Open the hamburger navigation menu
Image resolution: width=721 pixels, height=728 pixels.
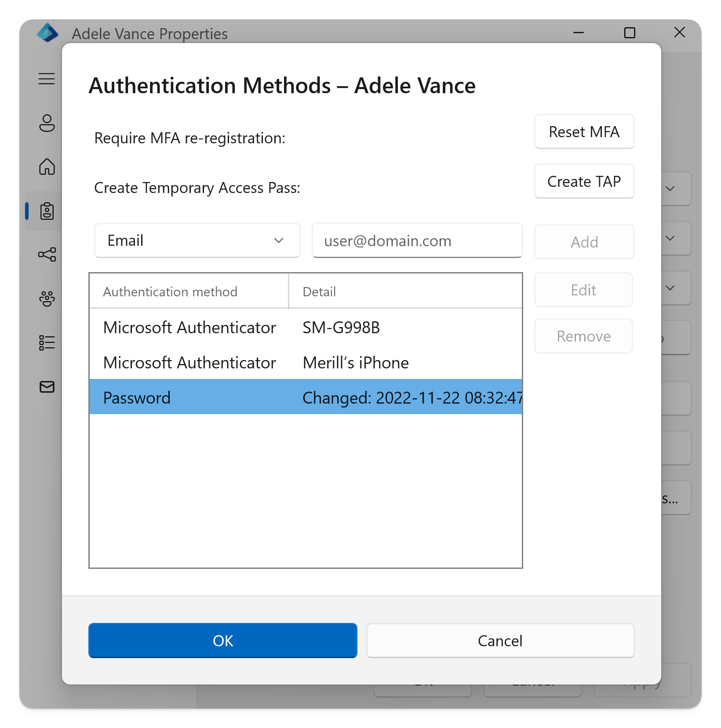tap(47, 78)
